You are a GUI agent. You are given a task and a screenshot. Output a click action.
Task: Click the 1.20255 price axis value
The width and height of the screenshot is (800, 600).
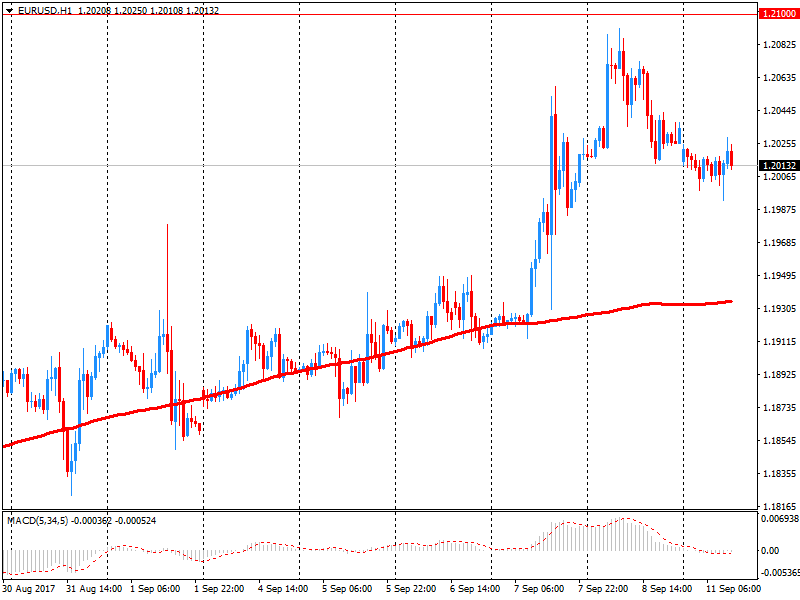click(x=779, y=144)
